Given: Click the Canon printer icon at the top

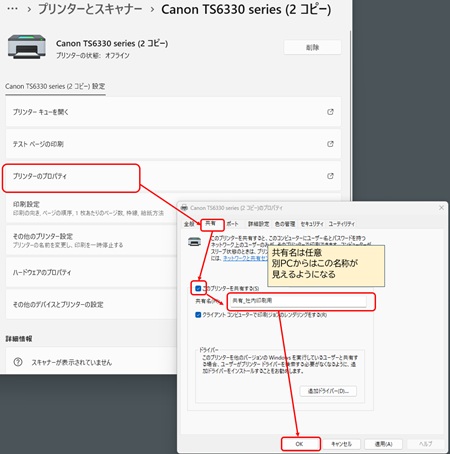Looking at the screenshot, I should coord(27,47).
